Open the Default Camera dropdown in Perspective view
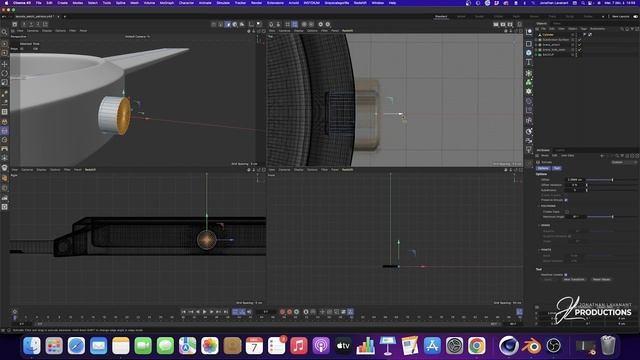The width and height of the screenshot is (640, 360). (x=137, y=37)
